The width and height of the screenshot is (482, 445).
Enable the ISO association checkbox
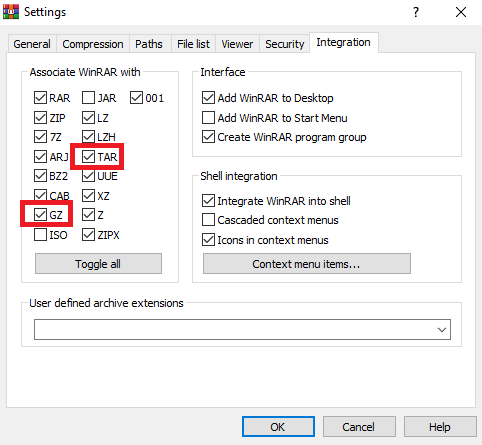(x=40, y=235)
